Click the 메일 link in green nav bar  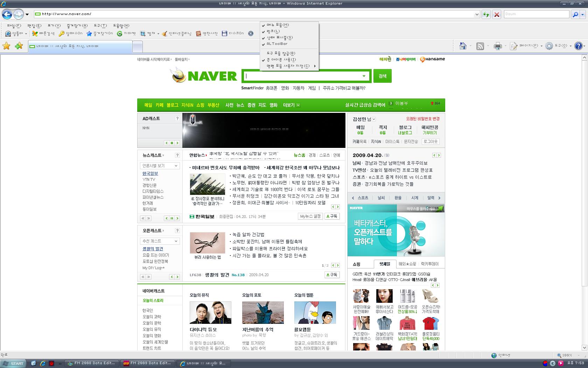click(148, 105)
